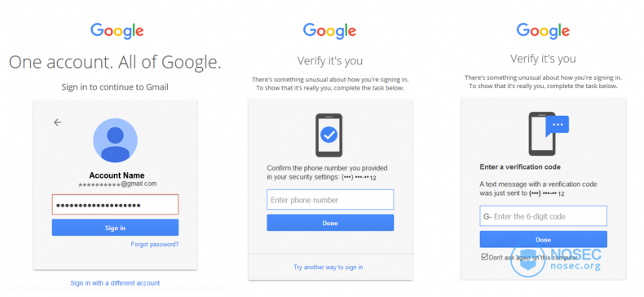The height and width of the screenshot is (297, 644).
Task: Select Try another way to sign in
Action: [x=329, y=267]
